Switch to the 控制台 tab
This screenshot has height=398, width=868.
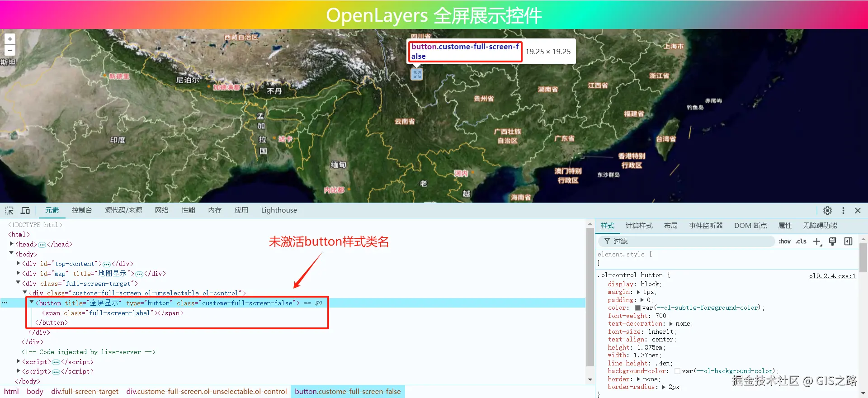pyautogui.click(x=82, y=210)
